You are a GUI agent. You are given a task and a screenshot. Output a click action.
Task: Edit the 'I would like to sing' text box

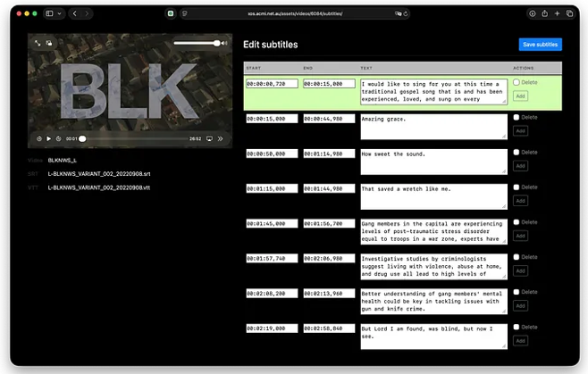434,91
